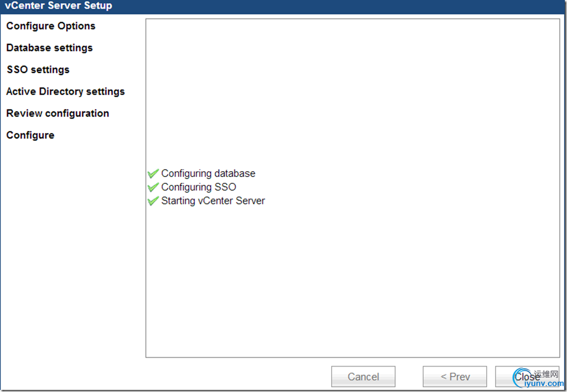Select the Review configuration step
This screenshot has height=392, width=567.
pos(58,113)
